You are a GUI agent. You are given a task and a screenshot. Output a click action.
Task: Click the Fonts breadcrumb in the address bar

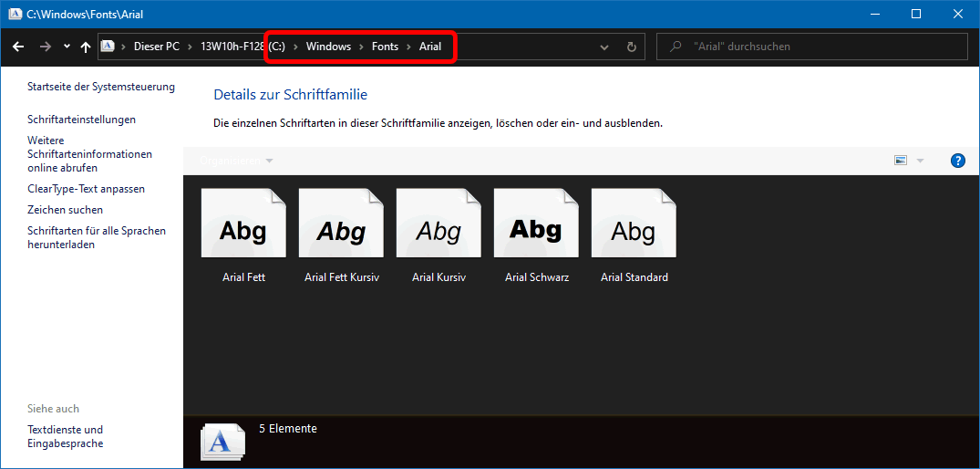pyautogui.click(x=385, y=47)
